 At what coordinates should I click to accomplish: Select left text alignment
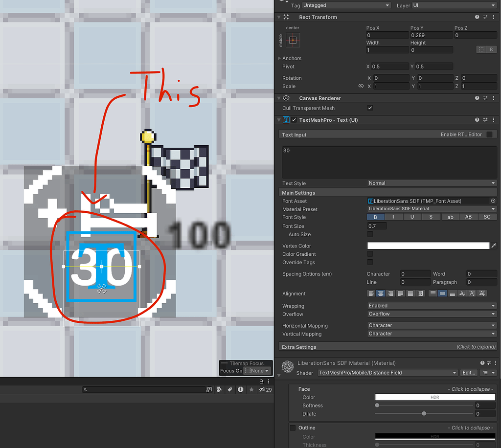click(x=371, y=293)
